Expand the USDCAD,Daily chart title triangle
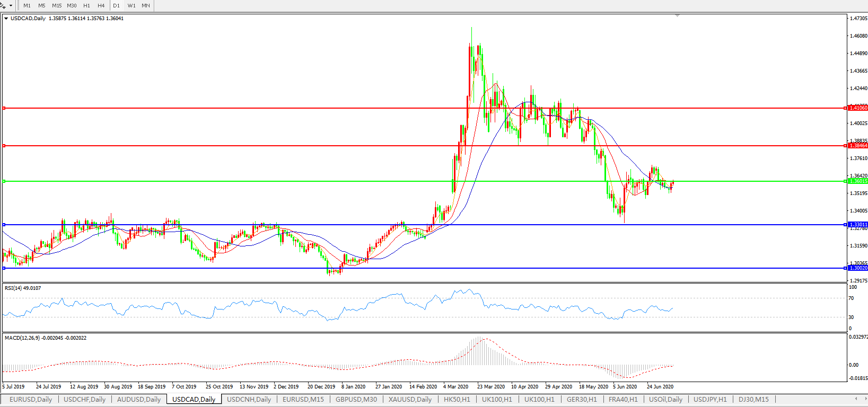Screen dimensions: 868x407 (6, 19)
